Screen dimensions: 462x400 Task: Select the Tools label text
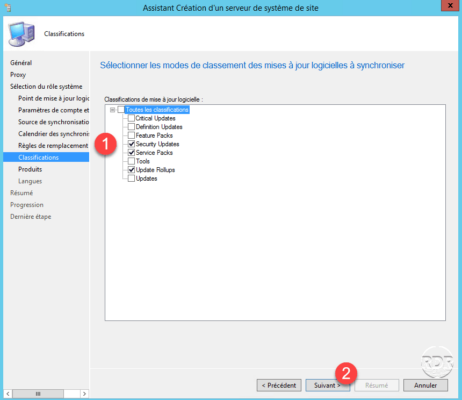coord(143,161)
